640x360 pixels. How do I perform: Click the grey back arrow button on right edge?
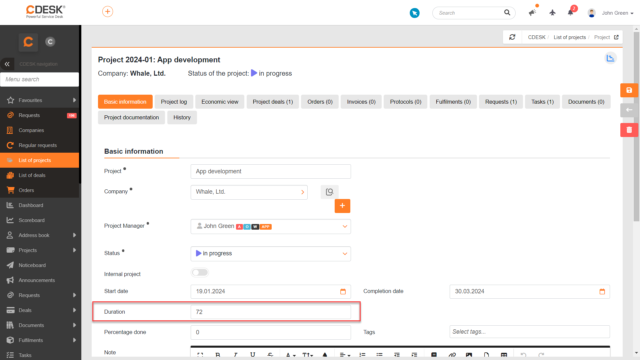pos(629,110)
